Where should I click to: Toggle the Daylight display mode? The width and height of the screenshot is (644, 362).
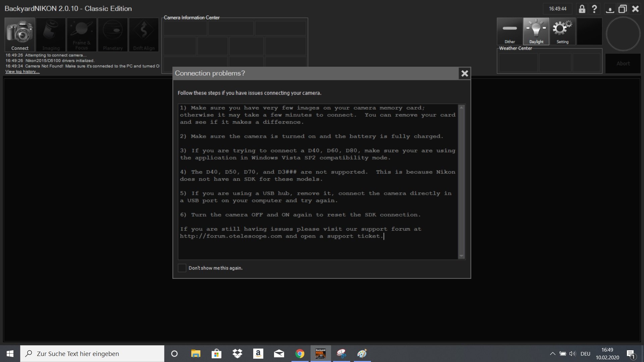pos(536,32)
